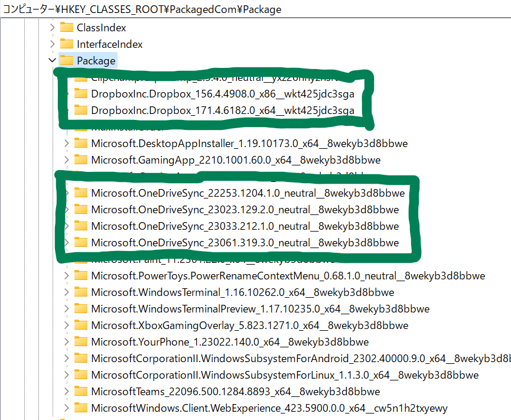Viewport: 511px width, 420px height.
Task: Expand Microsoft.GamingApp key chevron
Action: 67,159
